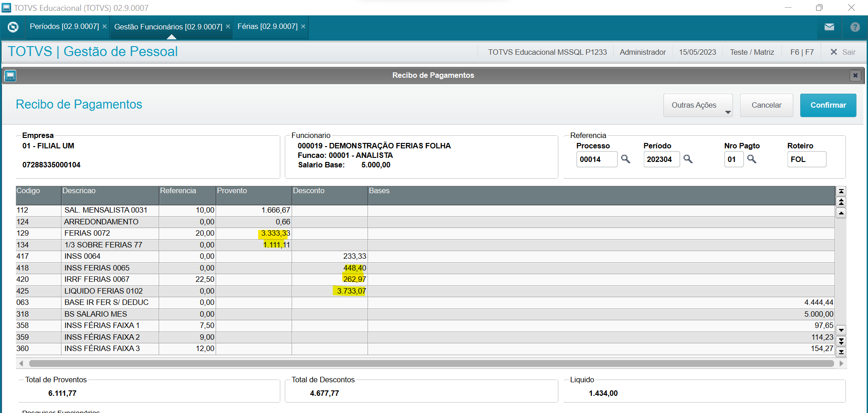
Task: Select row INSS FÉRIAS FAIXA 2
Action: (x=425, y=337)
